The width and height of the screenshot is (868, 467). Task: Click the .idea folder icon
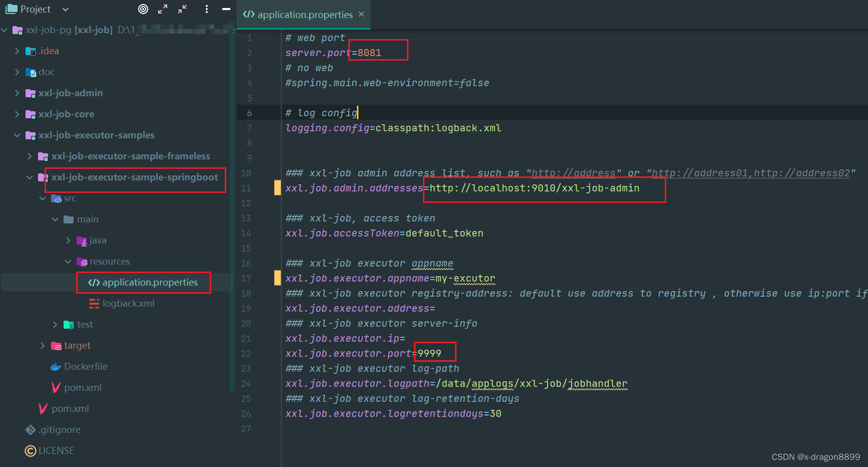(x=31, y=51)
